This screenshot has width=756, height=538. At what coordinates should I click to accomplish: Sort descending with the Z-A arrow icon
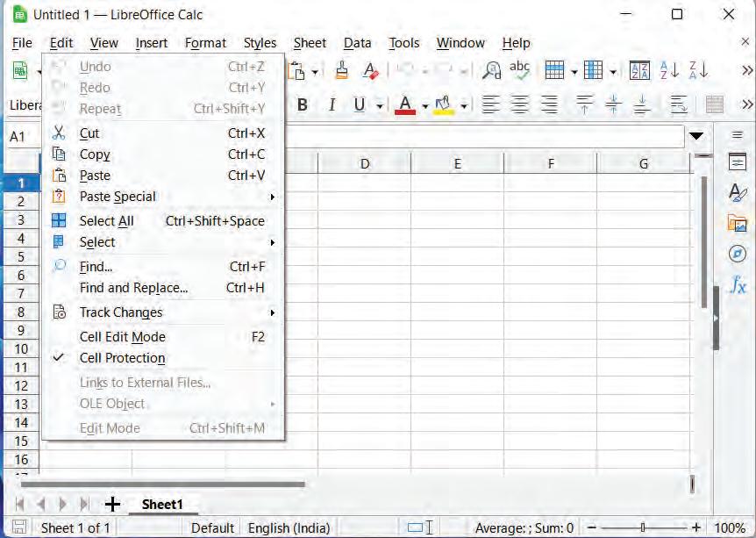(x=698, y=70)
